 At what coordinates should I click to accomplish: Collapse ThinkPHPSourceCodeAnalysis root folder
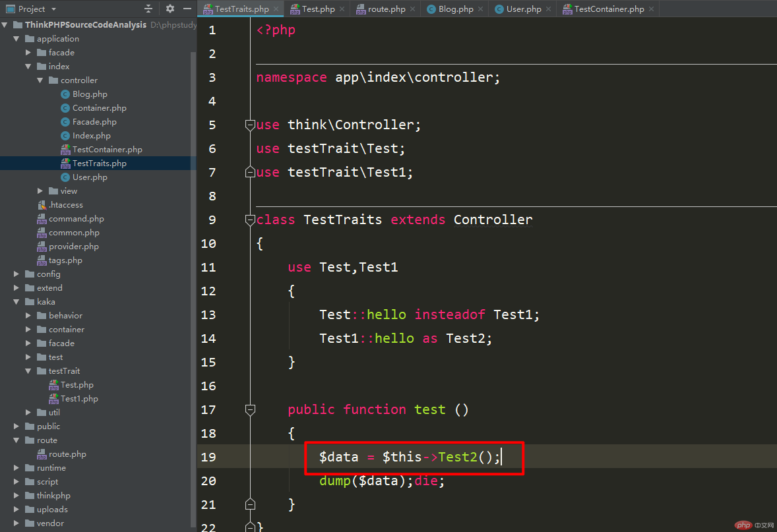(x=5, y=25)
